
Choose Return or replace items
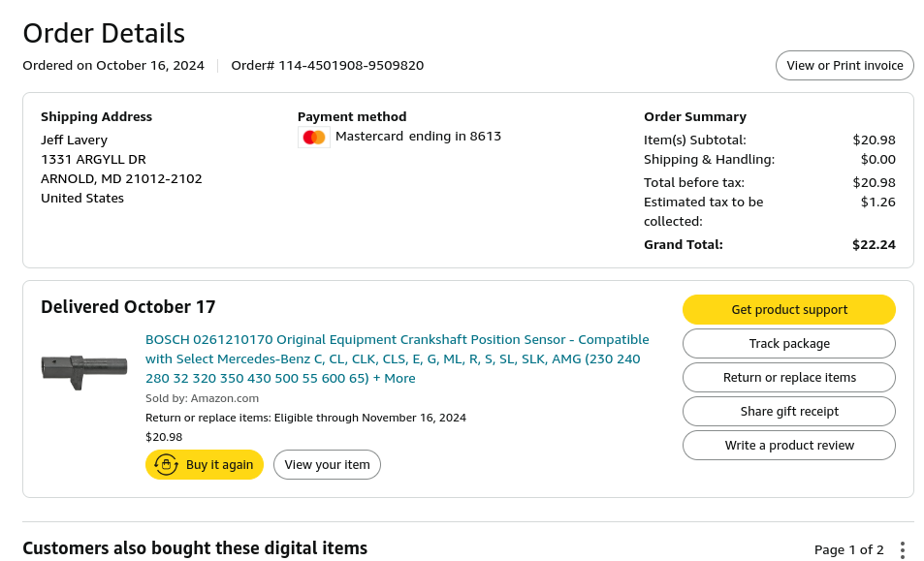(788, 378)
